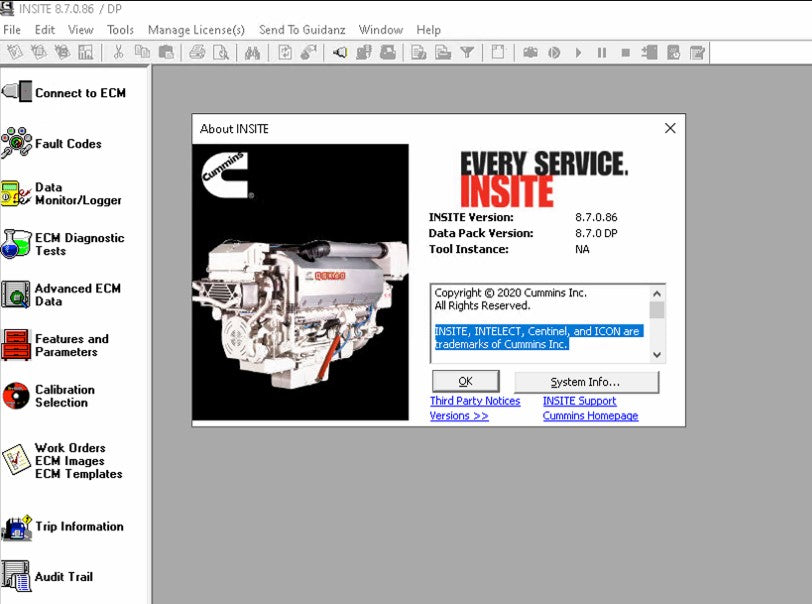Select the Calibration Selection disc icon
This screenshot has height=604, width=812.
[17, 396]
